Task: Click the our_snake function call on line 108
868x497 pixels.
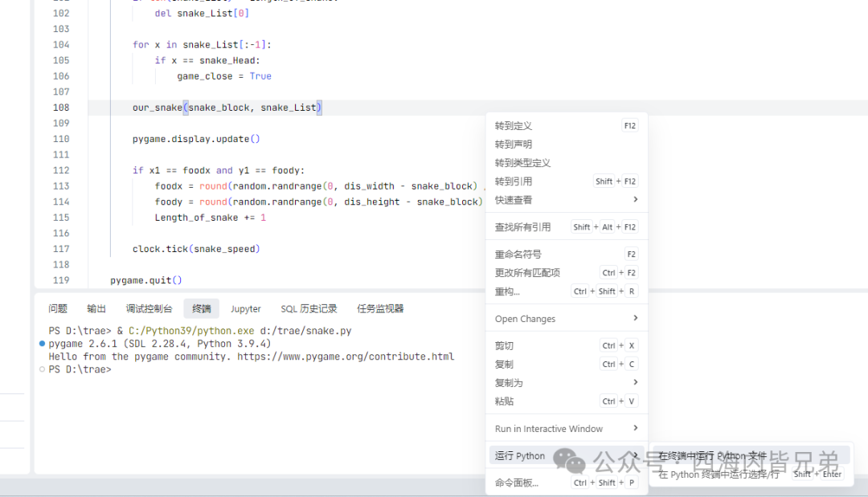Action: coord(227,108)
